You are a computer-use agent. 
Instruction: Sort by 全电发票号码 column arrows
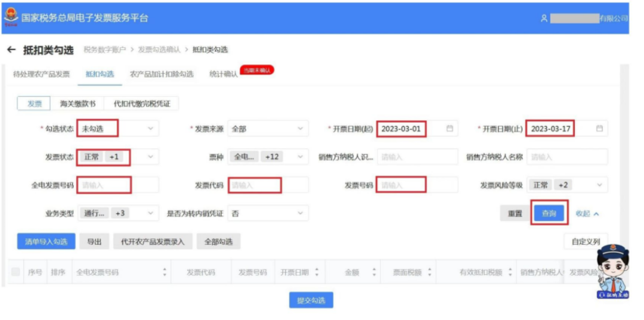point(165,272)
